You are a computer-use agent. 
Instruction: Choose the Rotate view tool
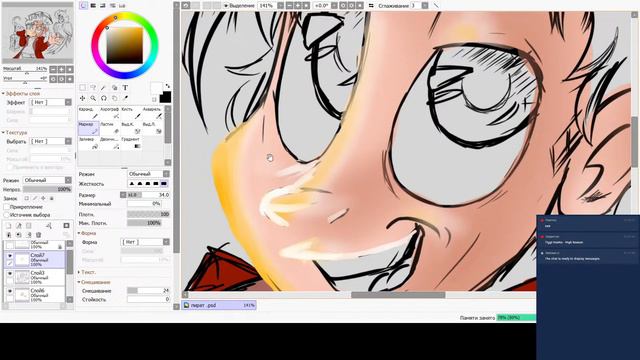[104, 98]
